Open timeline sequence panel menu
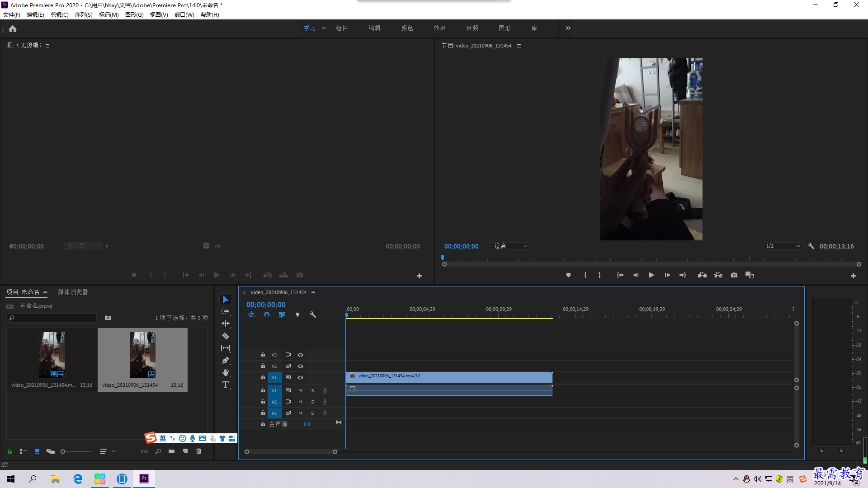 coord(313,292)
